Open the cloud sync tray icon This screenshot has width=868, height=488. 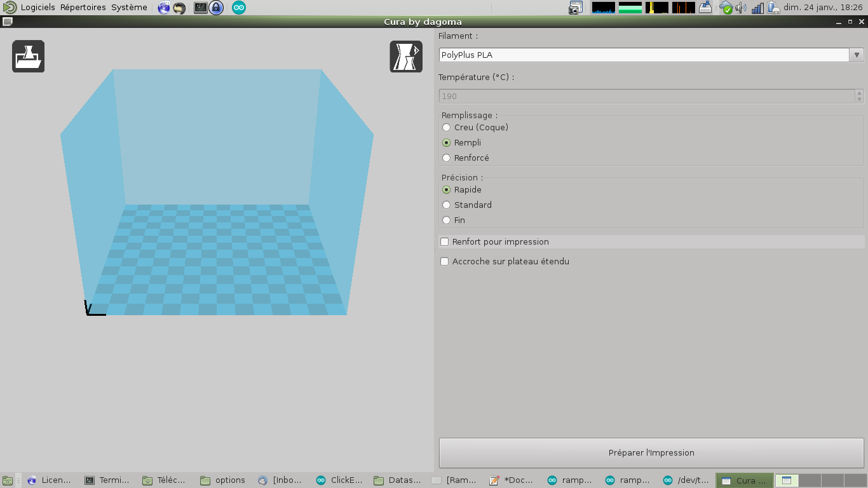pos(726,8)
